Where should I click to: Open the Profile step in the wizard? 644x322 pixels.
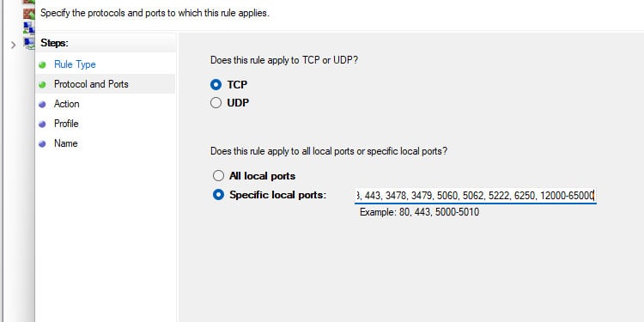coord(66,124)
